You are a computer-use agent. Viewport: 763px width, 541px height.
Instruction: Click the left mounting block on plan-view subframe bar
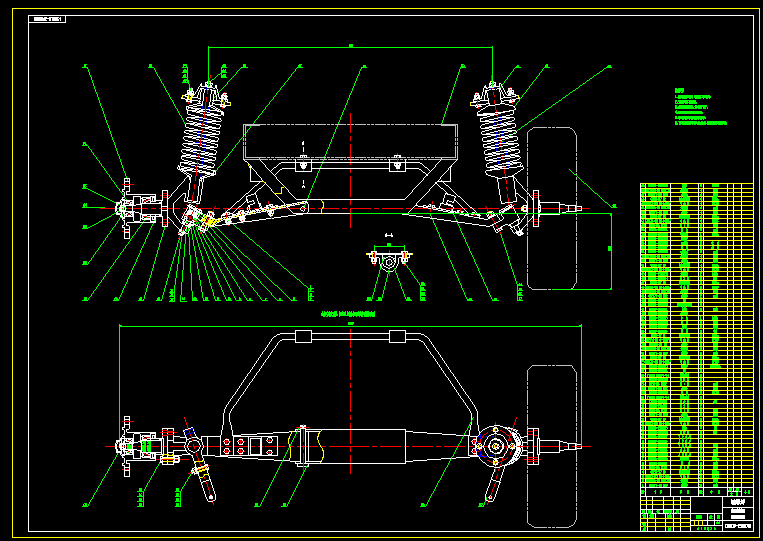[x=304, y=336]
